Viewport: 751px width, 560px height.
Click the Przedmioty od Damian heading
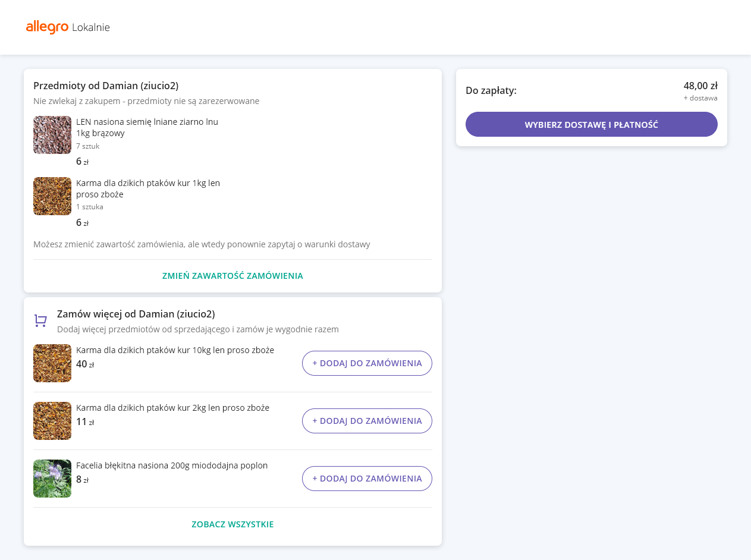(106, 86)
